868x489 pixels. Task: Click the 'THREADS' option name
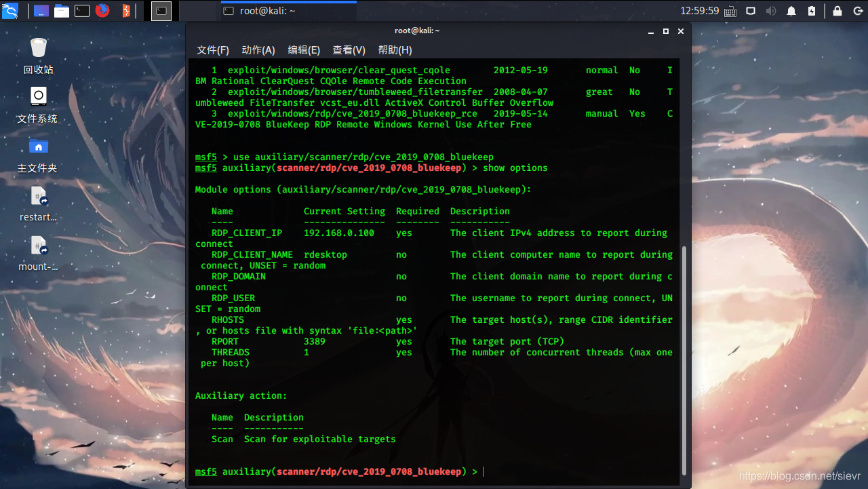pos(231,353)
